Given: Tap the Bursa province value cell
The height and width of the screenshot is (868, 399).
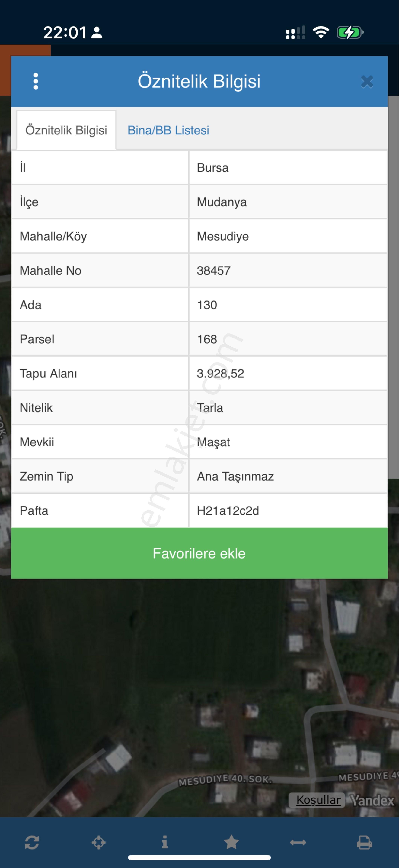Looking at the screenshot, I should pos(213,168).
